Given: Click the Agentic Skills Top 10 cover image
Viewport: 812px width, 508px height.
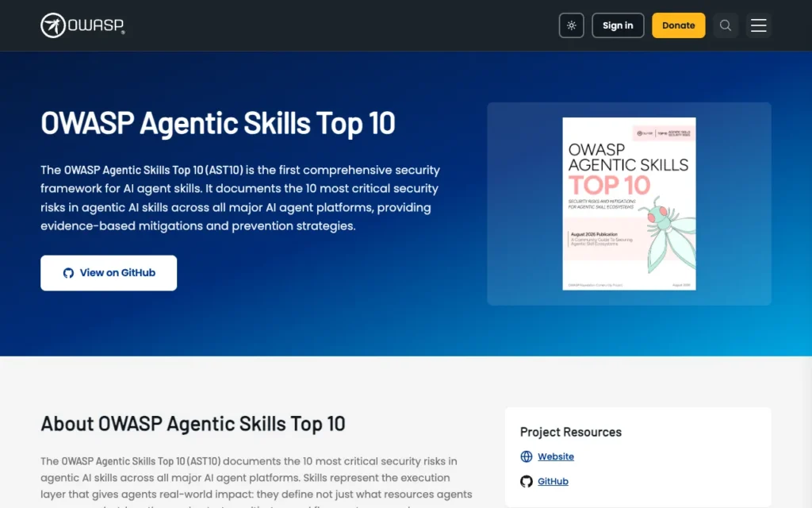Looking at the screenshot, I should tap(629, 204).
